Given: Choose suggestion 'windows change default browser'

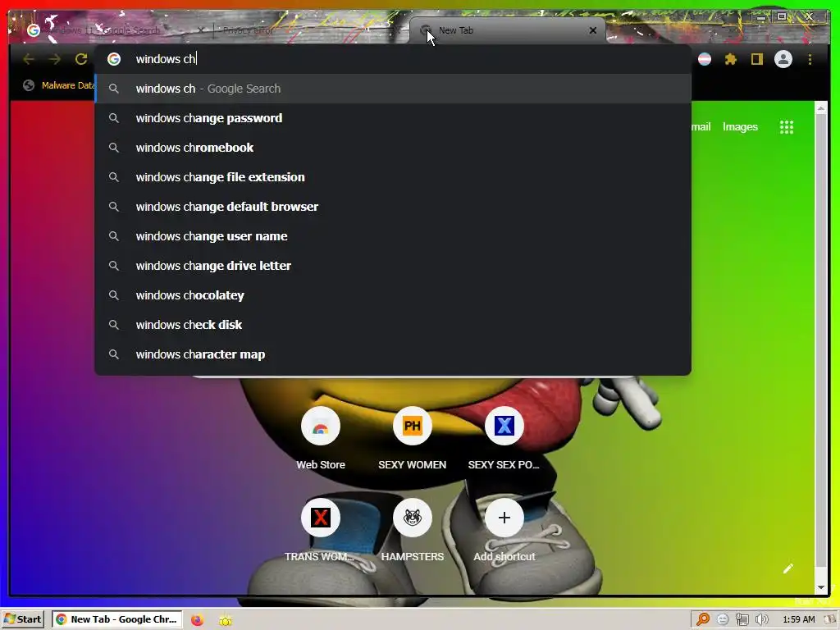Looking at the screenshot, I should point(393,206).
